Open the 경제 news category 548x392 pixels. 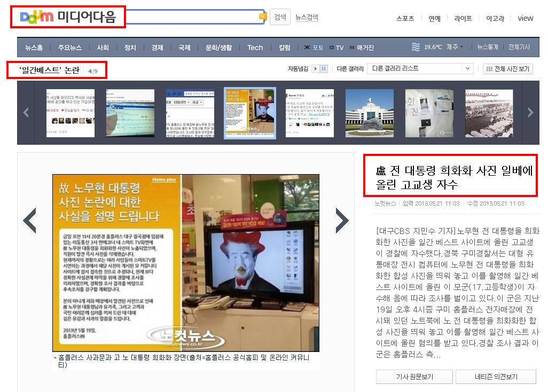pos(157,48)
